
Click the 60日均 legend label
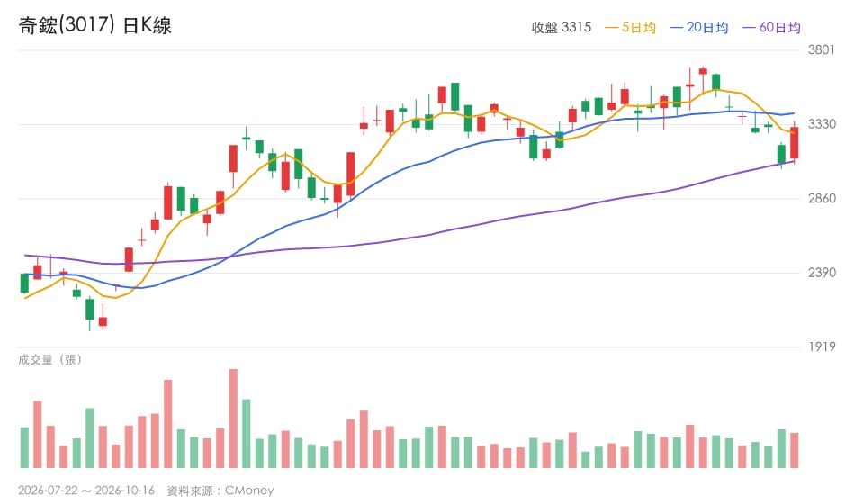[779, 28]
